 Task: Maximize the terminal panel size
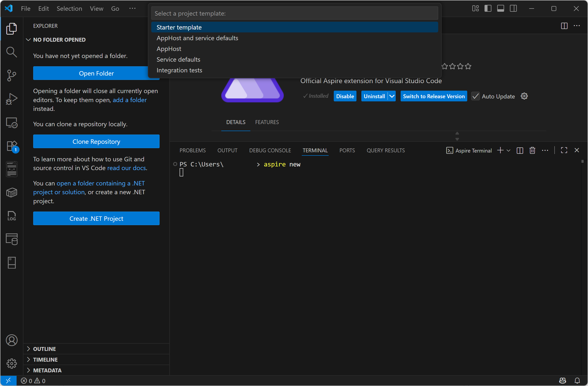point(564,150)
